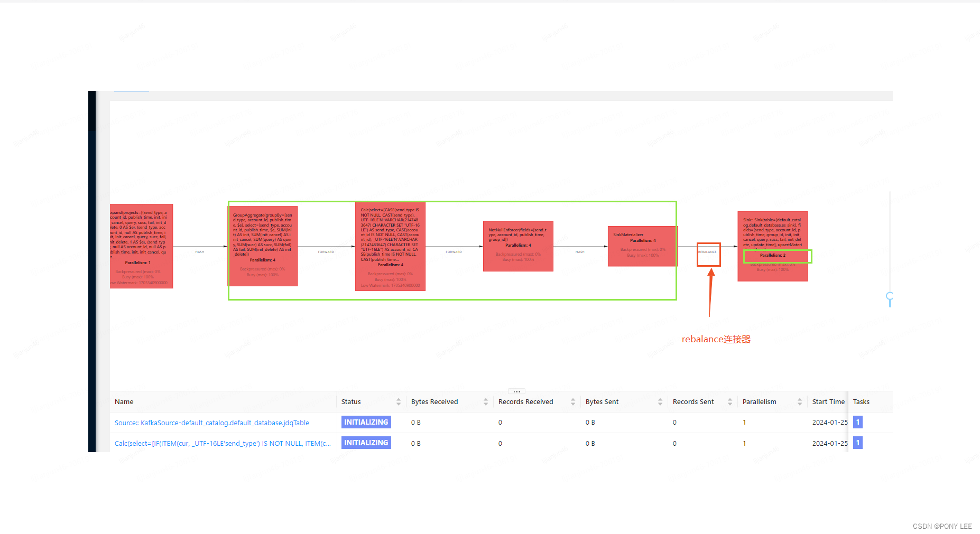
Task: Click Parallelism value in KafkaSource row
Action: [x=744, y=423]
